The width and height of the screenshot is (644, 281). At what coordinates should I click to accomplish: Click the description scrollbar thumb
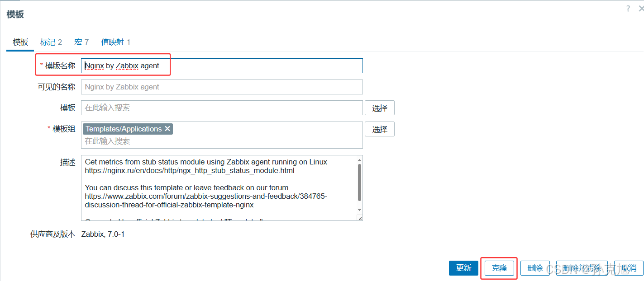[x=359, y=183]
